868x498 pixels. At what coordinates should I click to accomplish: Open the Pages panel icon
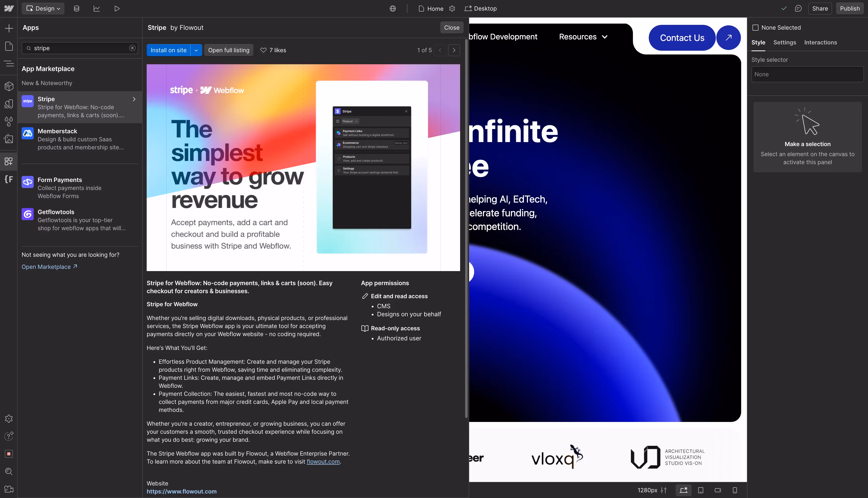click(9, 46)
